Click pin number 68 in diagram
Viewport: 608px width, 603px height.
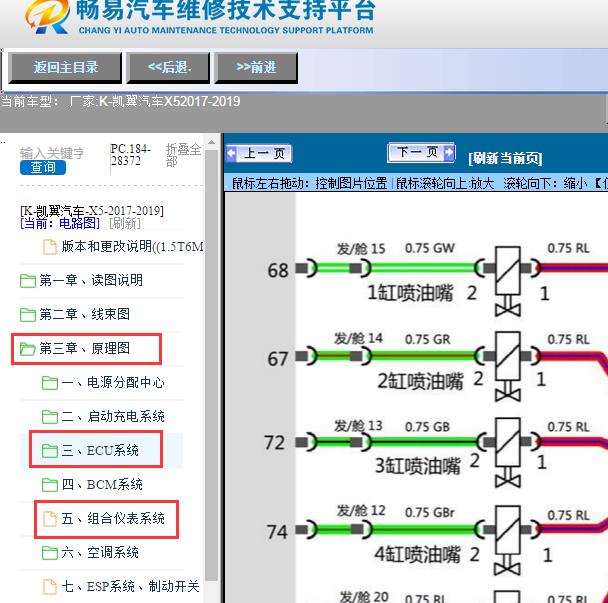[x=278, y=270]
